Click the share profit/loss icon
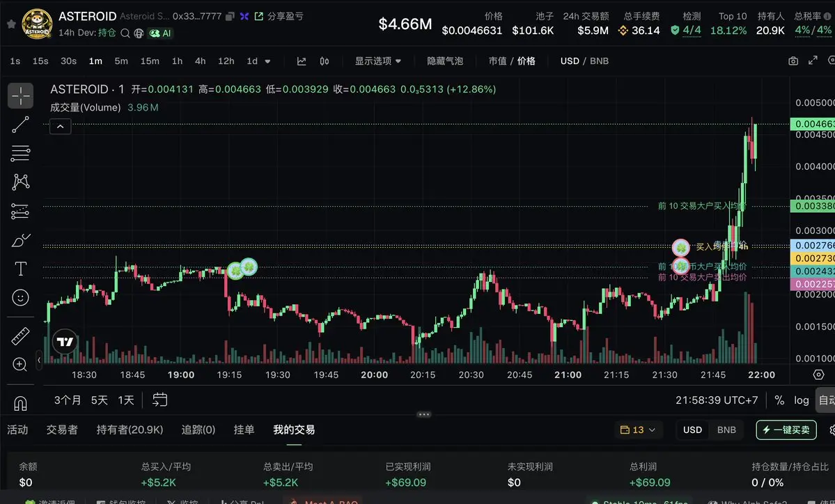Screen dimensions: 835x504 (x=259, y=17)
